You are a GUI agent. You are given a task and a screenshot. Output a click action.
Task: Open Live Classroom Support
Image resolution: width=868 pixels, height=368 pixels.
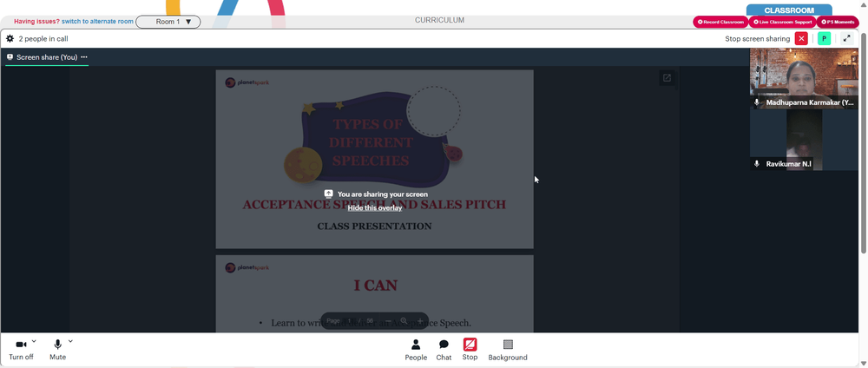coord(783,23)
